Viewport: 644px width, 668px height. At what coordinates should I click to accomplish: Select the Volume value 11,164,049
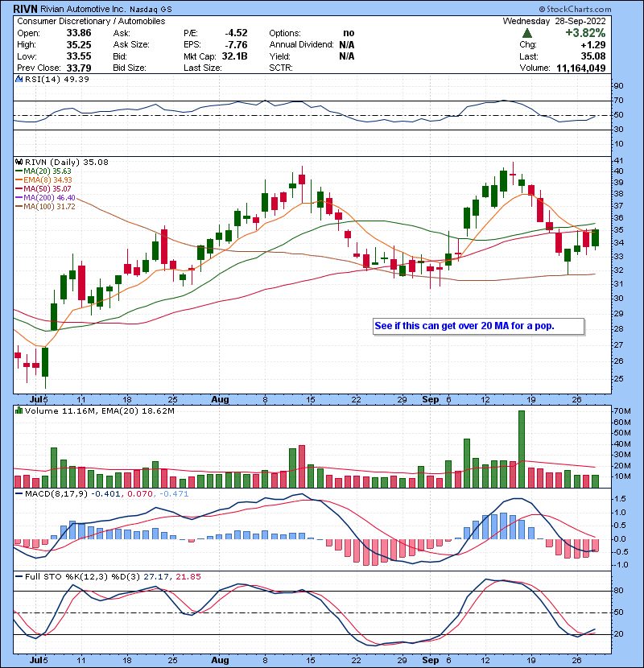pyautogui.click(x=581, y=68)
